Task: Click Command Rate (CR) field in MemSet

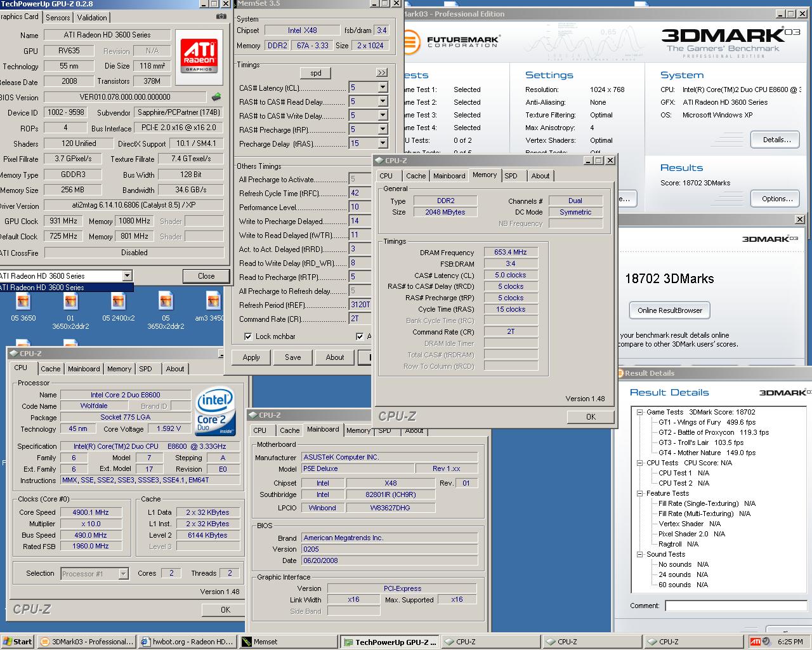Action: (360, 319)
